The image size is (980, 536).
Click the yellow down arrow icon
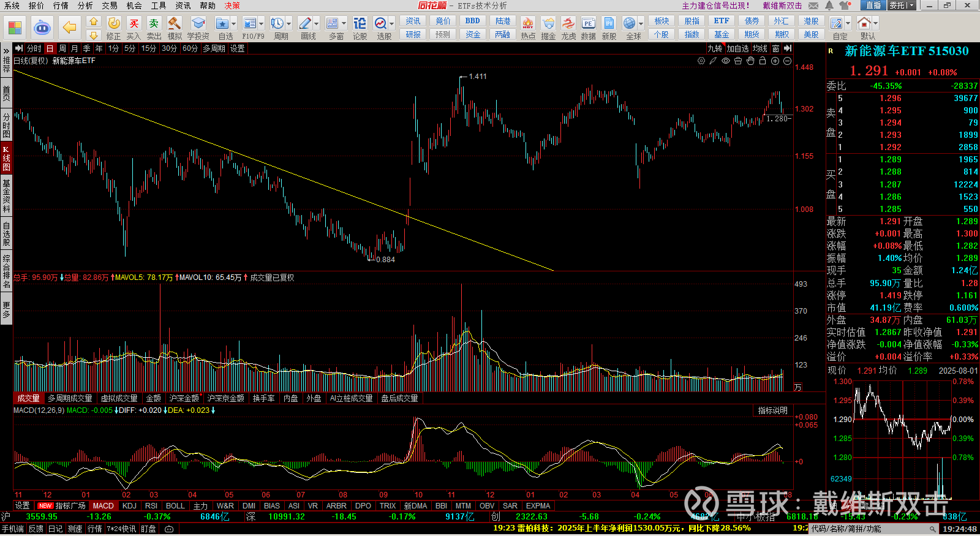click(94, 36)
